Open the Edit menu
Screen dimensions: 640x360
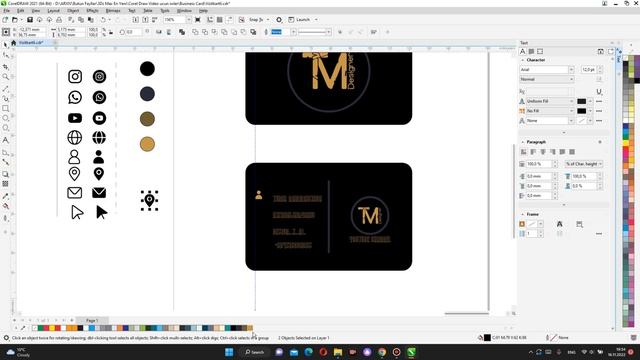[20, 11]
